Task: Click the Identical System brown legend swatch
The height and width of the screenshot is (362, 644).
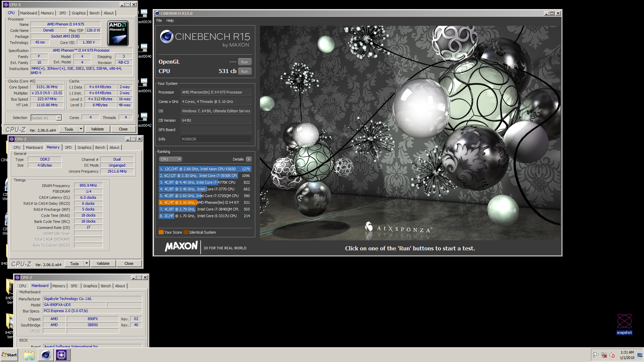Action: click(186, 232)
